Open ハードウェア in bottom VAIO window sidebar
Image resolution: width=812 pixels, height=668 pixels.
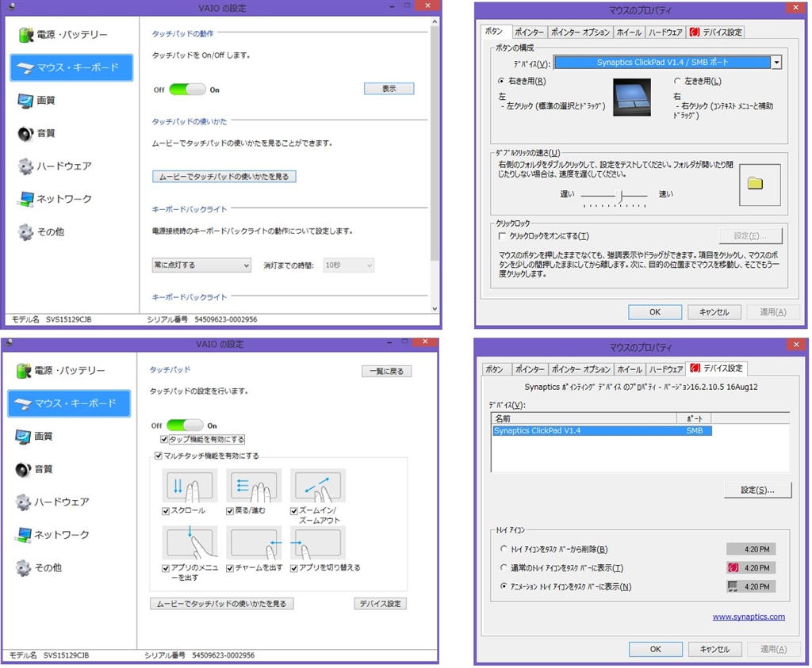coord(52,502)
